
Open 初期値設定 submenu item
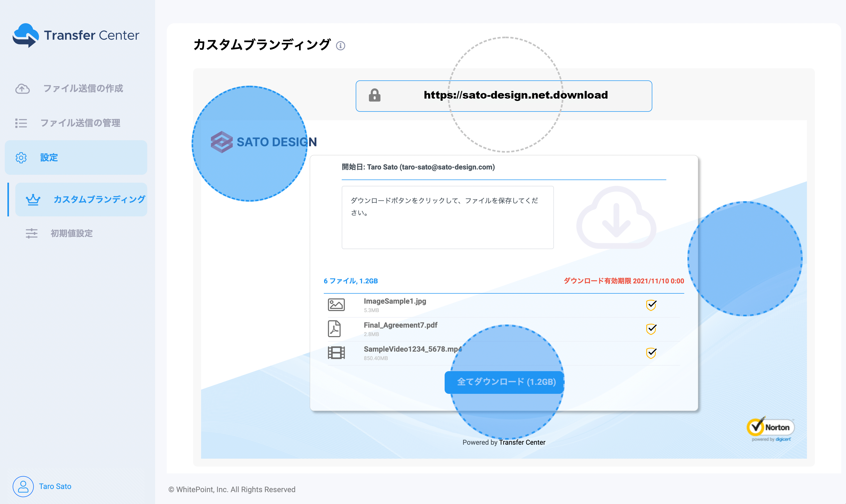71,233
